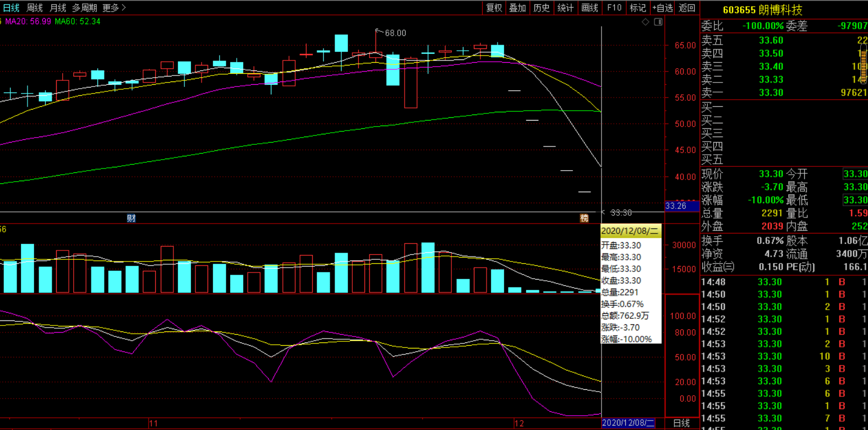Expand the 更多 periods menu
This screenshot has width=868, height=430.
(114, 8)
